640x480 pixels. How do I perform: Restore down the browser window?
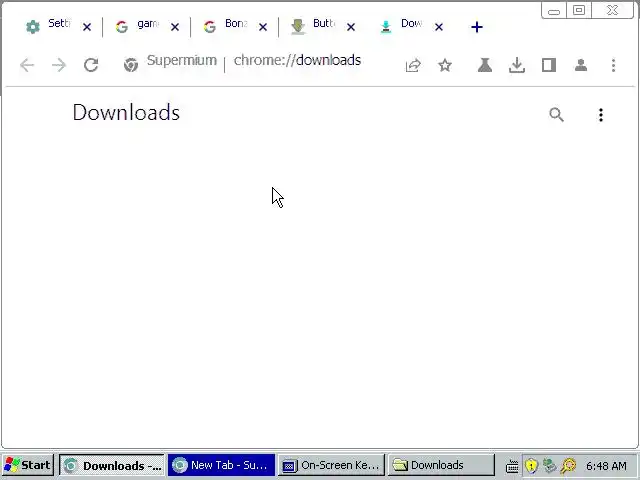[579, 11]
